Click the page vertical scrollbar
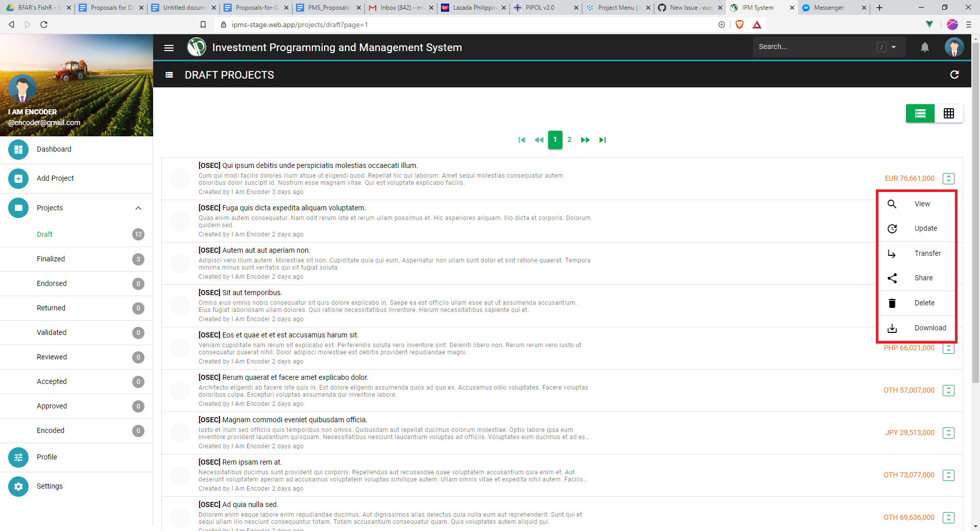The width and height of the screenshot is (980, 531). (975, 212)
